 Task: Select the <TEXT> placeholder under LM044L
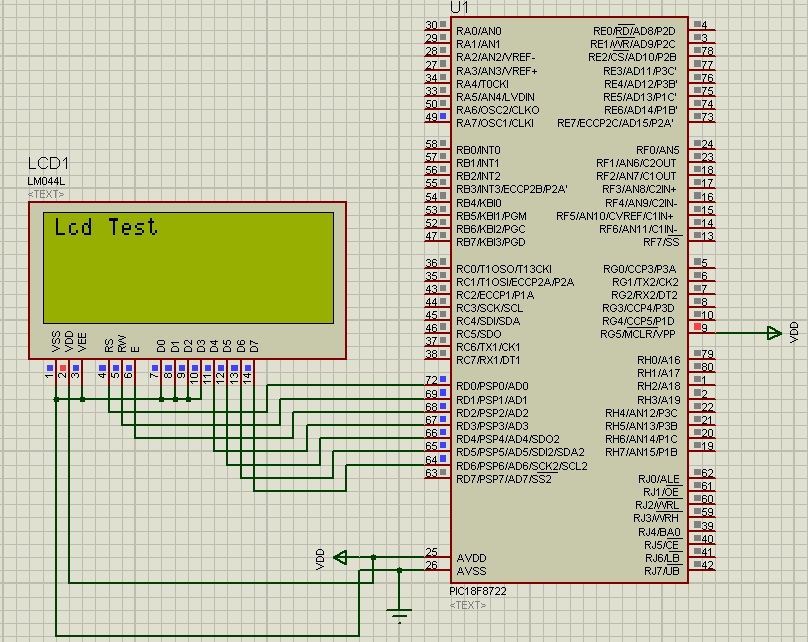[46, 194]
